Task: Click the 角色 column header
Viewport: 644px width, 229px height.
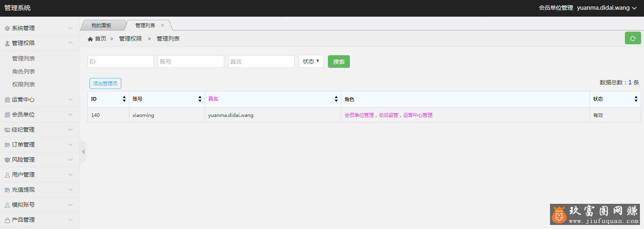Action: tap(465, 99)
